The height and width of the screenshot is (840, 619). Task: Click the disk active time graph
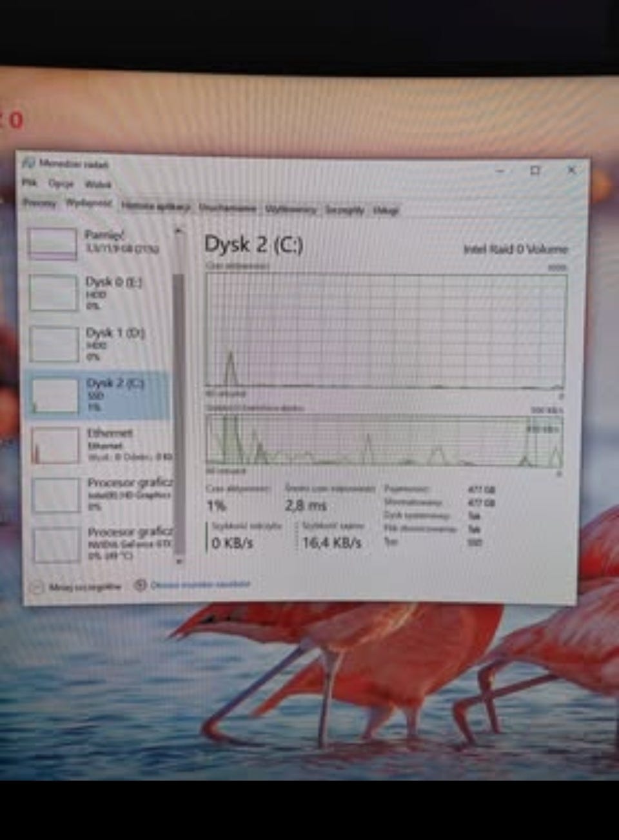[x=386, y=332]
